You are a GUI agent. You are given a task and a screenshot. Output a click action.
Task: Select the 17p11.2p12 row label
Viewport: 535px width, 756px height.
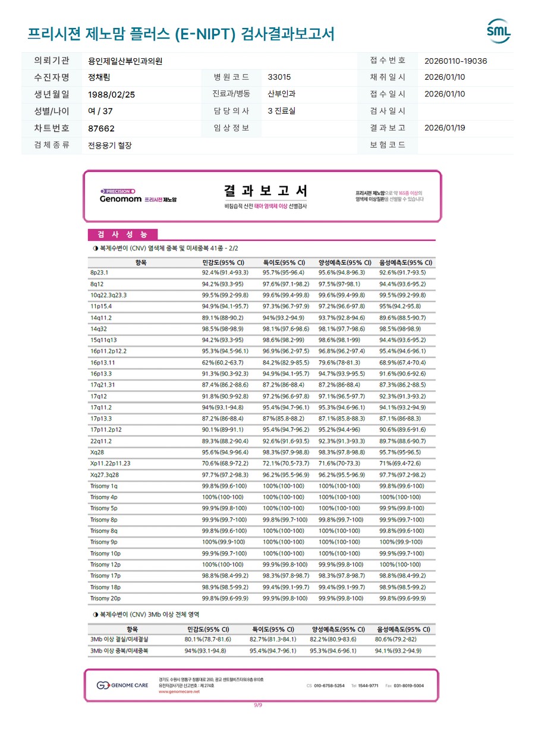pos(106,429)
